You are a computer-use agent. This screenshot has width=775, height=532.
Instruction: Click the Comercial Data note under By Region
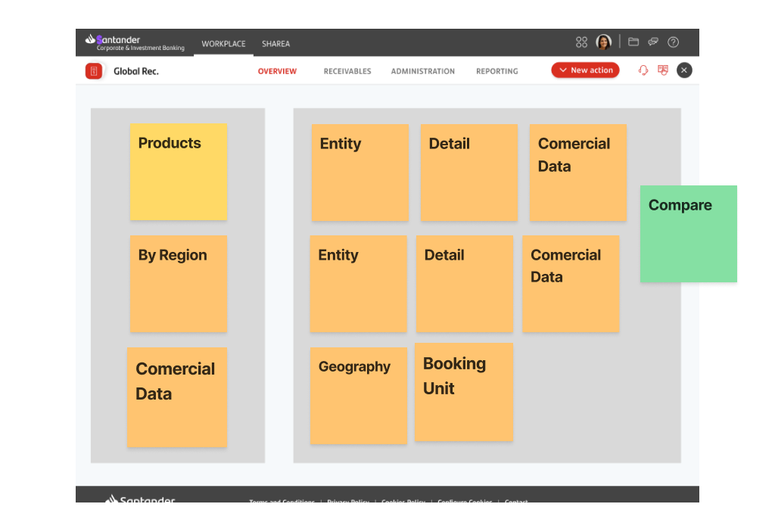click(177, 397)
